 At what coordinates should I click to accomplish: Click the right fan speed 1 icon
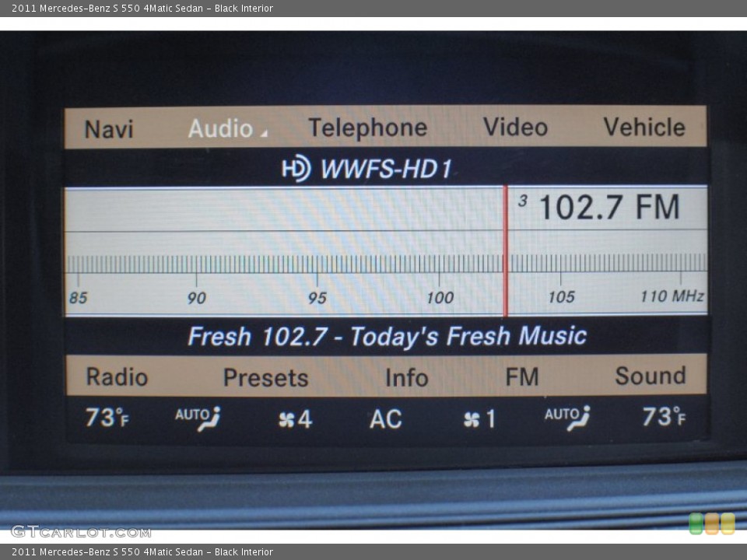(x=479, y=419)
